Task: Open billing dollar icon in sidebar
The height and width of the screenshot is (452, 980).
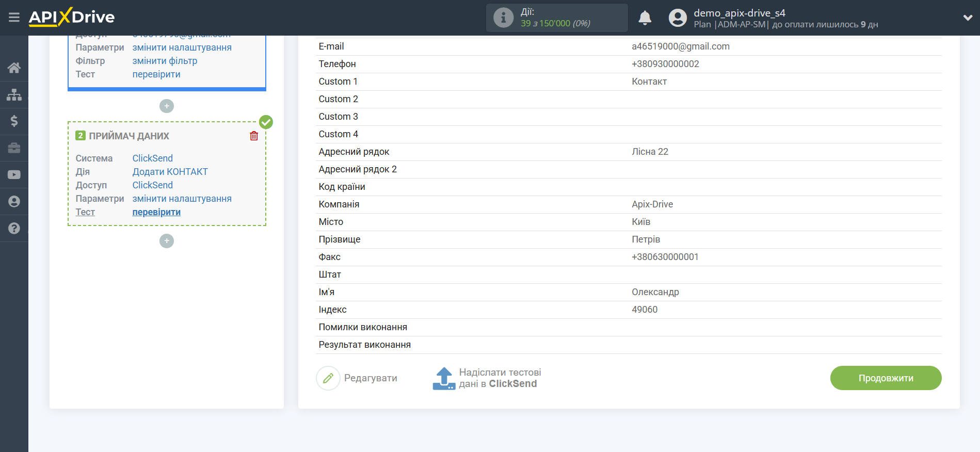Action: [14, 121]
